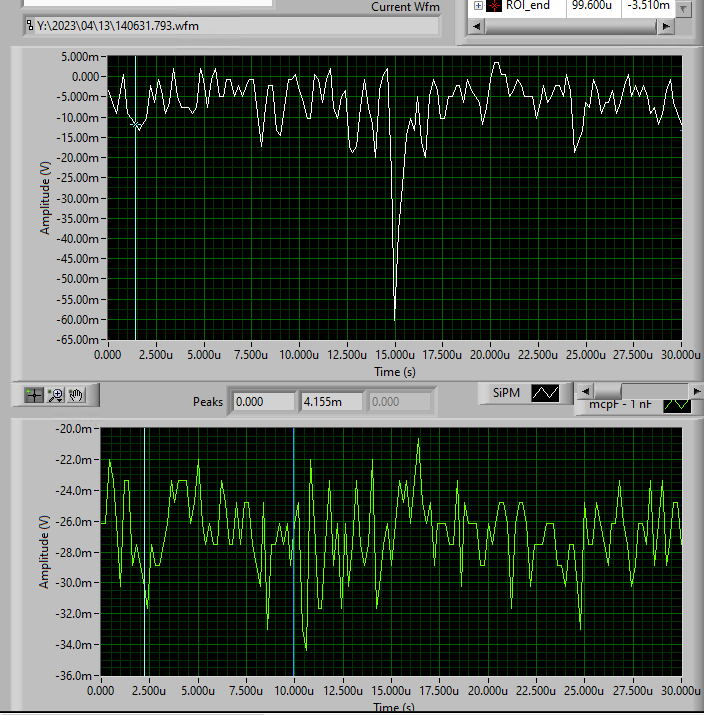Click the first Peaks value field
The height and width of the screenshot is (715, 704).
[x=264, y=402]
